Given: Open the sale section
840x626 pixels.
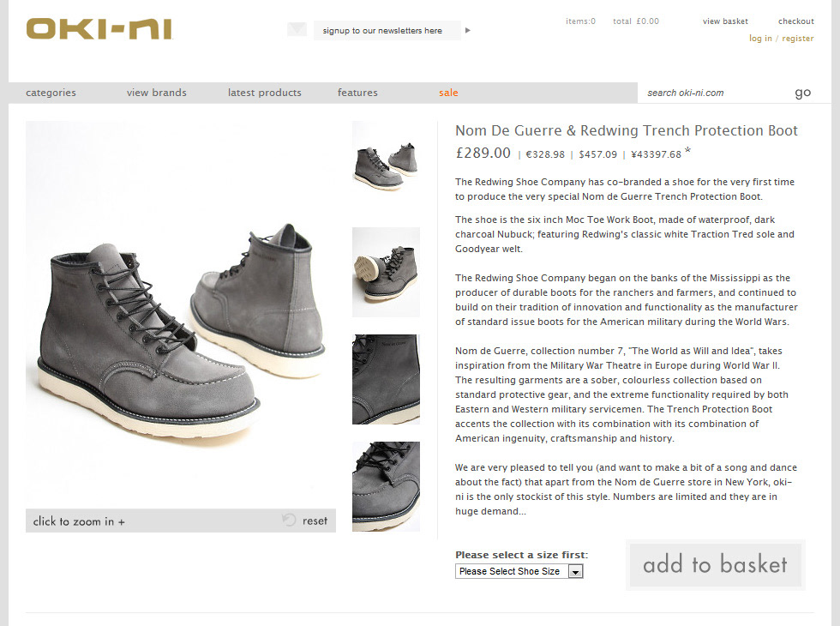Looking at the screenshot, I should [x=448, y=93].
